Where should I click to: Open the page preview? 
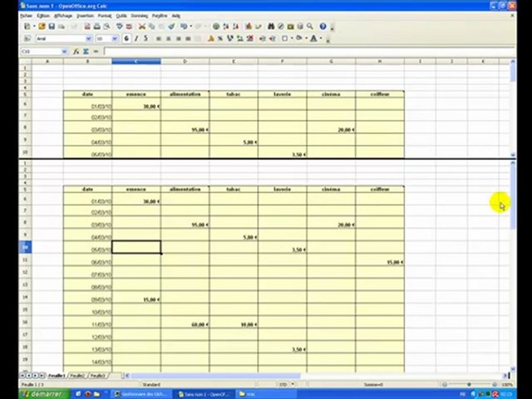coord(107,26)
